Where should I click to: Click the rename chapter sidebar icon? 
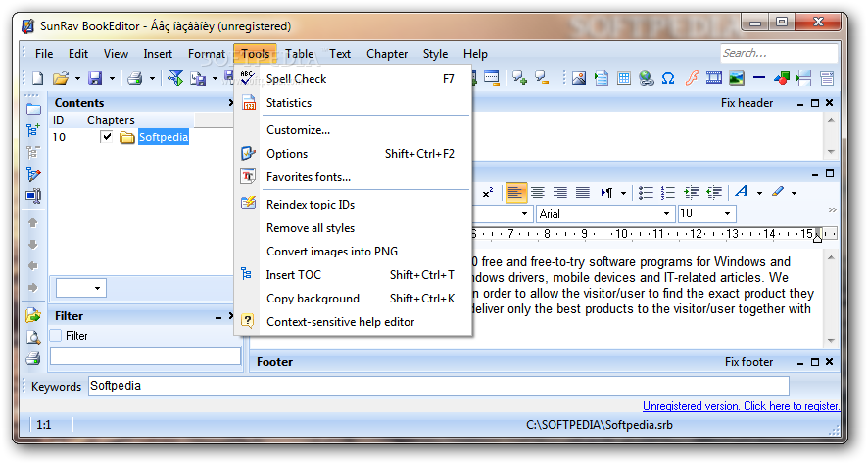33,195
